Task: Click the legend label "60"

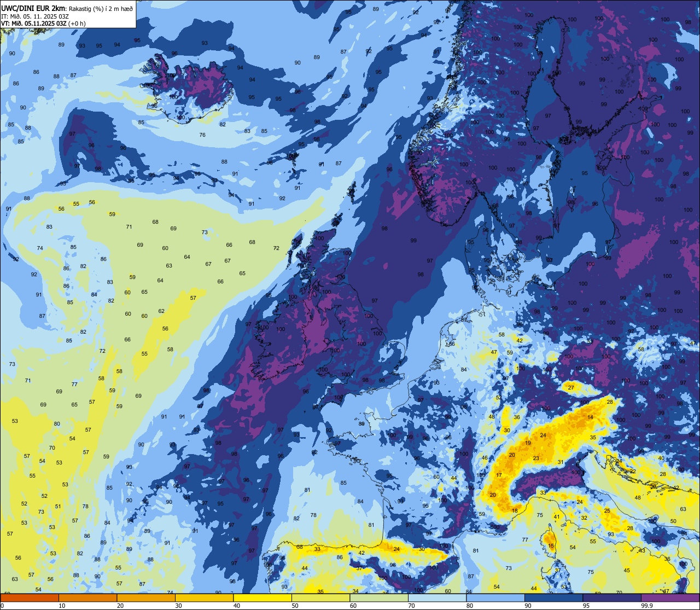Action: coord(354,606)
